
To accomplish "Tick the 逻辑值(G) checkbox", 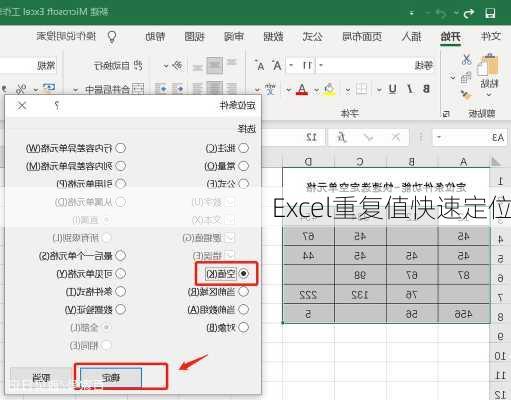I will [230, 238].
